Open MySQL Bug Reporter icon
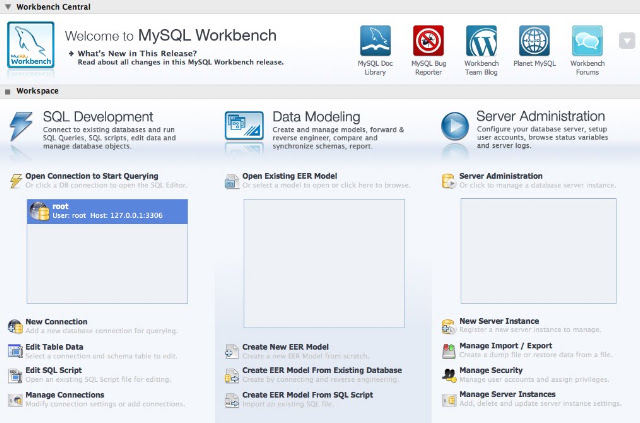Screen dimensions: 640x423 click(x=428, y=40)
